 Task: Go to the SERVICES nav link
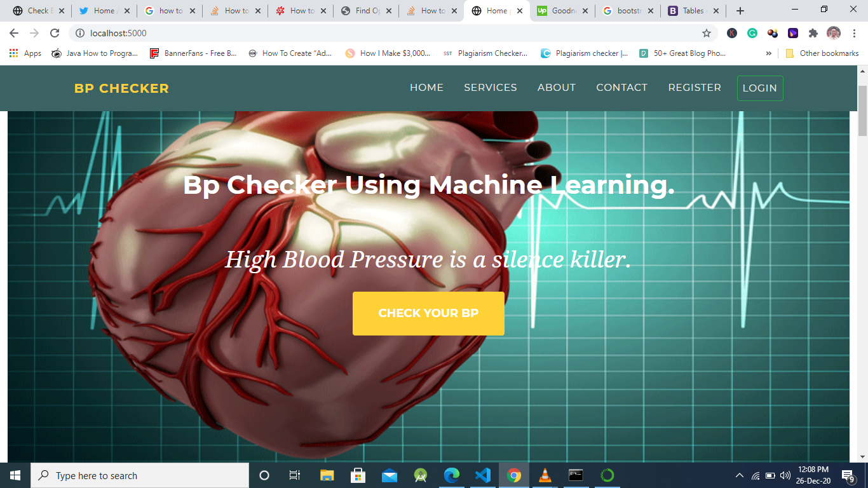click(x=490, y=88)
